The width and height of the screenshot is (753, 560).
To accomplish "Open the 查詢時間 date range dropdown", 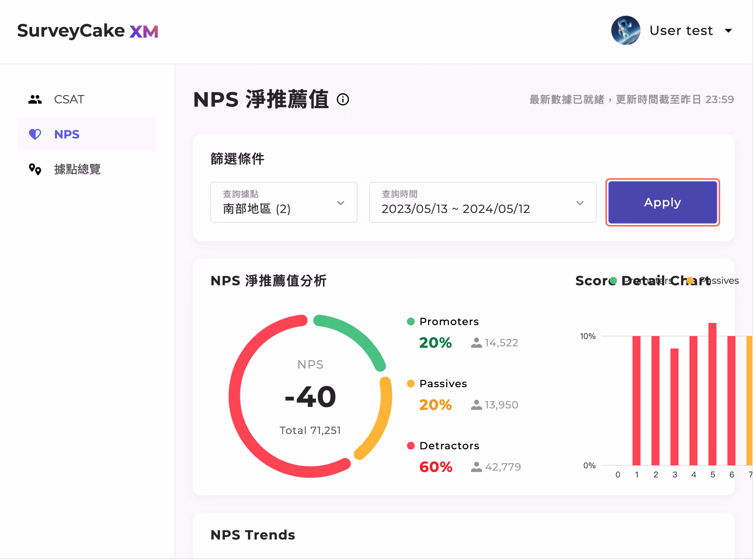I will (x=483, y=202).
